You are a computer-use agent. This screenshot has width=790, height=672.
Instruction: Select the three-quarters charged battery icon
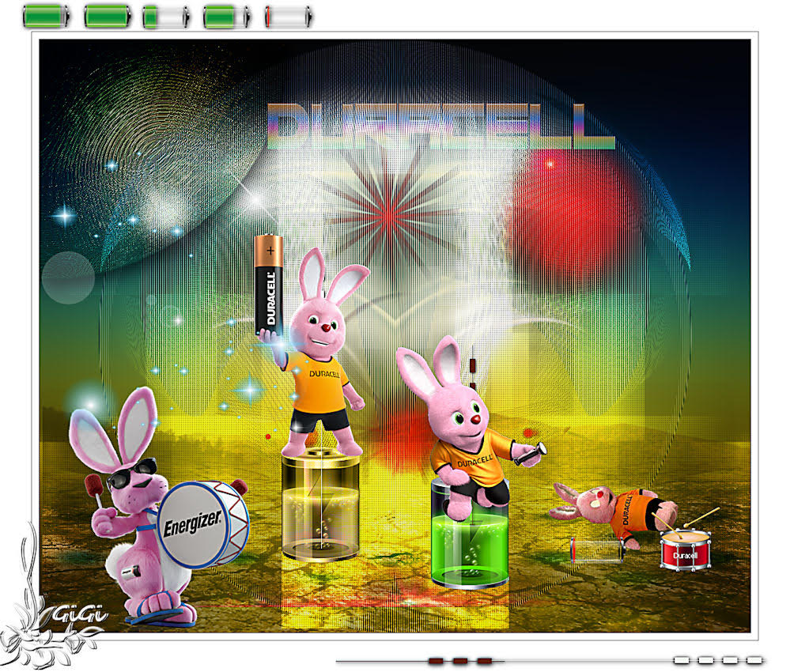[227, 17]
